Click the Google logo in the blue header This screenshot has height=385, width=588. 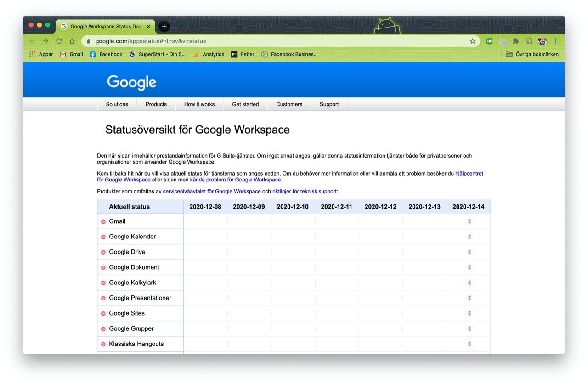[x=132, y=83]
